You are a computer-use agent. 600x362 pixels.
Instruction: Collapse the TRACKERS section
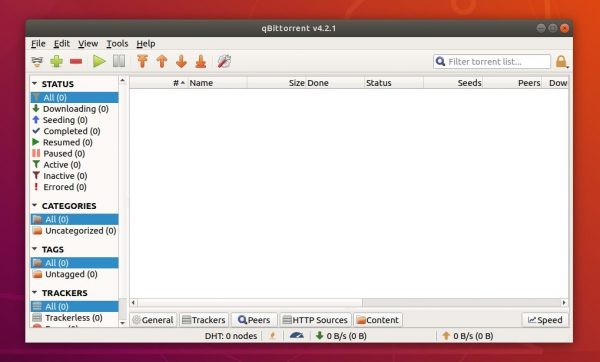[35, 292]
